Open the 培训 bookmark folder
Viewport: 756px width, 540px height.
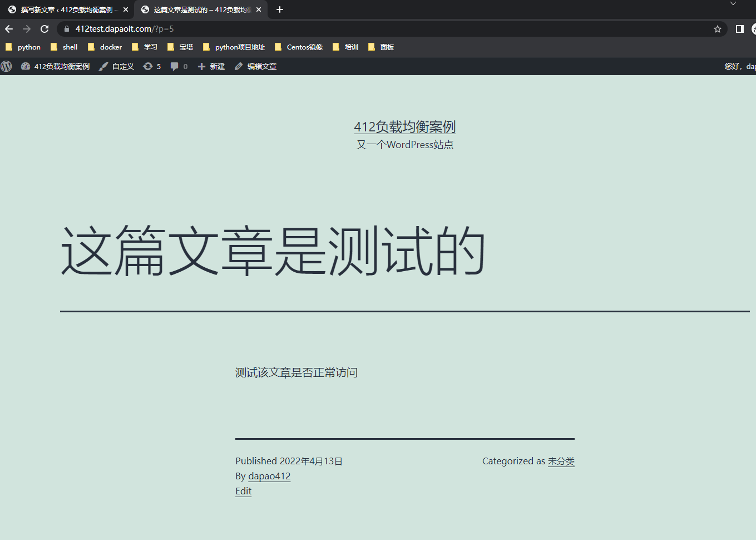(x=345, y=47)
